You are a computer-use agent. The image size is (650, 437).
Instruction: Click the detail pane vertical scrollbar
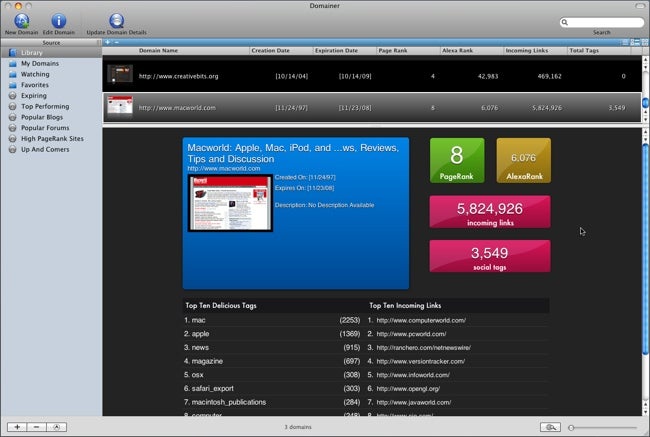[x=645, y=249]
